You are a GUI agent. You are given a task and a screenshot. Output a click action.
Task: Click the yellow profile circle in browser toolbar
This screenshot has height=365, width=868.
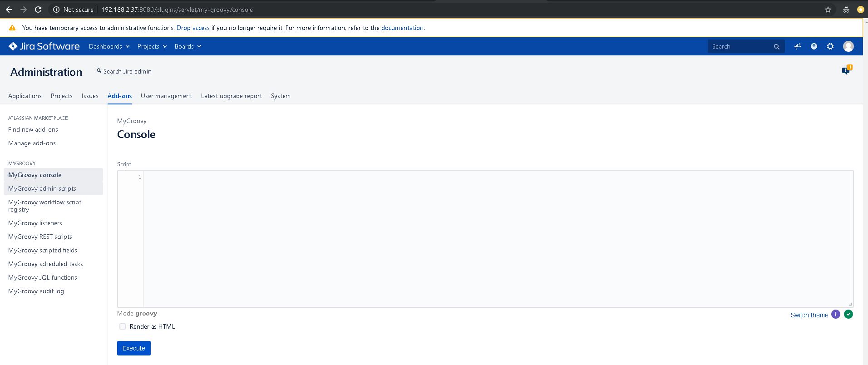(x=860, y=10)
